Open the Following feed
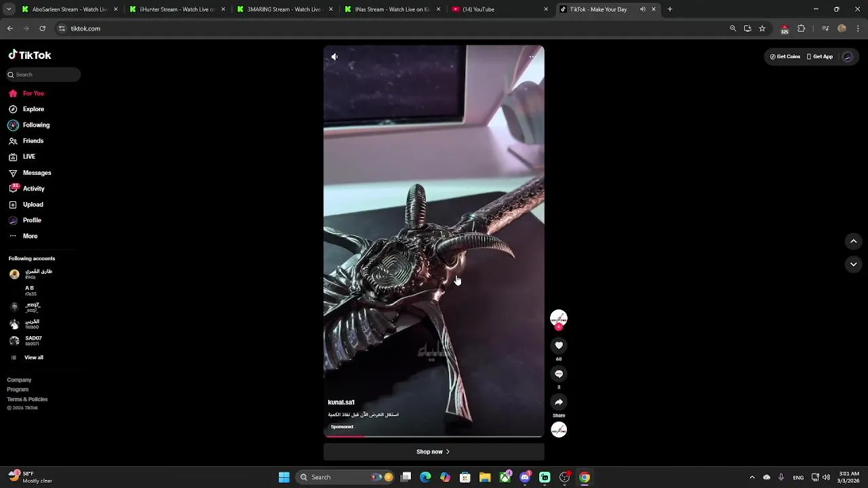 30,125
